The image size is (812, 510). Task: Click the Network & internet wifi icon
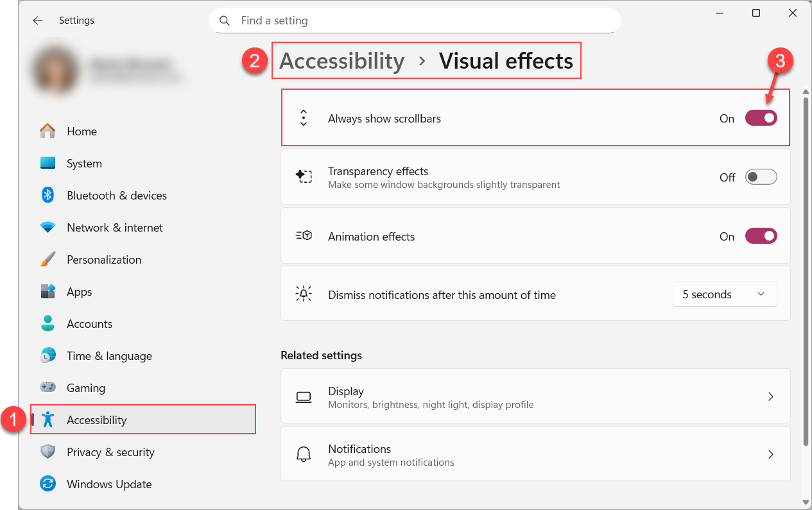(48, 228)
